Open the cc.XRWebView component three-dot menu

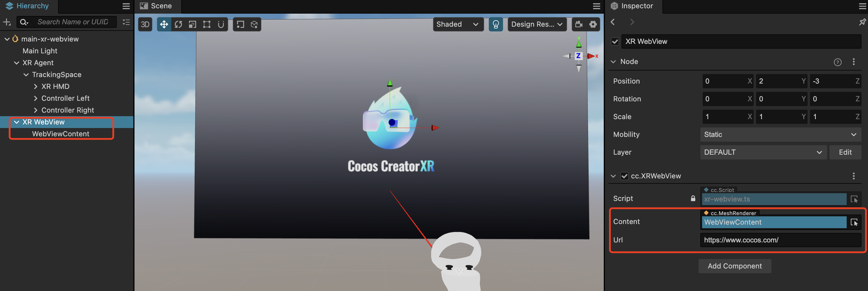(x=853, y=176)
